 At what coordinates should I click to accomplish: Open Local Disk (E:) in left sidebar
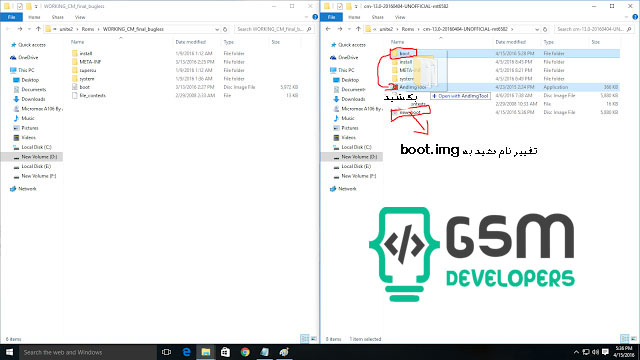[32, 166]
